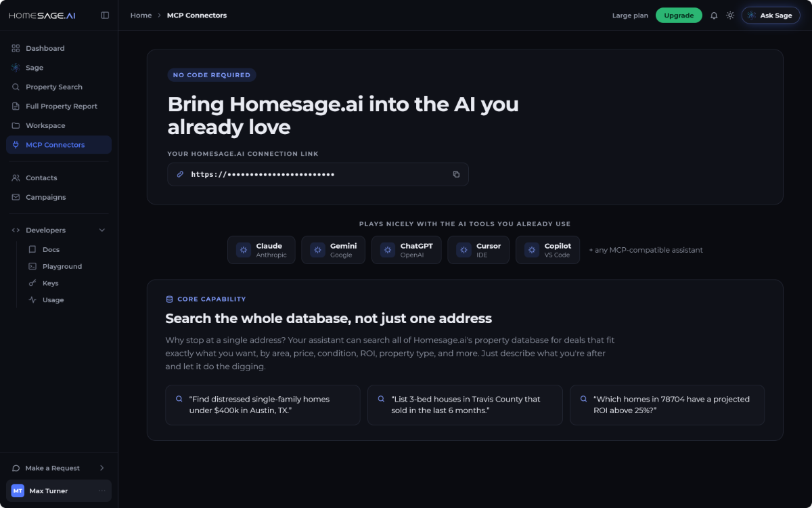Open Campaigns page
This screenshot has height=508, width=812.
pos(59,197)
